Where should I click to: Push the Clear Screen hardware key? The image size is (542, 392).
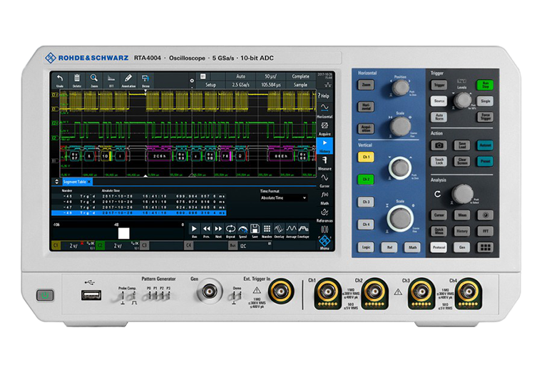pyautogui.click(x=462, y=161)
